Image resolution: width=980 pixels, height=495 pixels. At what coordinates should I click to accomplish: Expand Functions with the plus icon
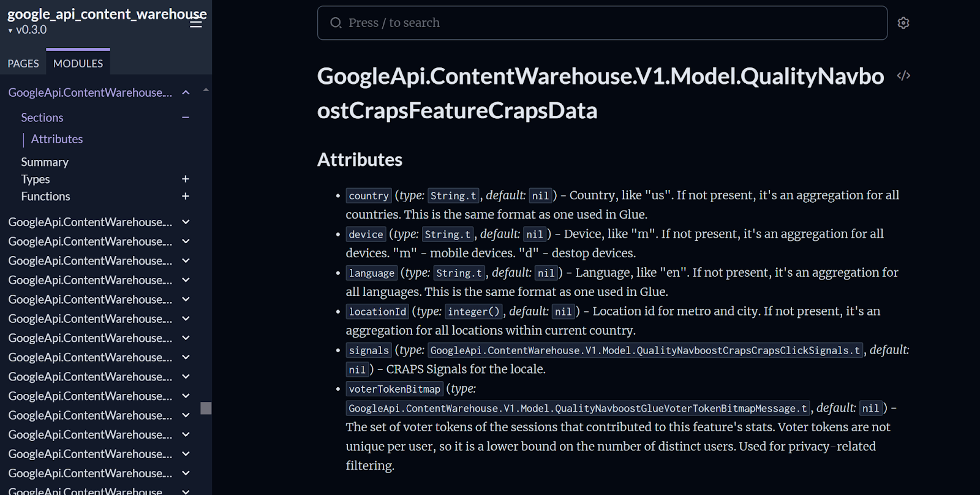click(186, 196)
